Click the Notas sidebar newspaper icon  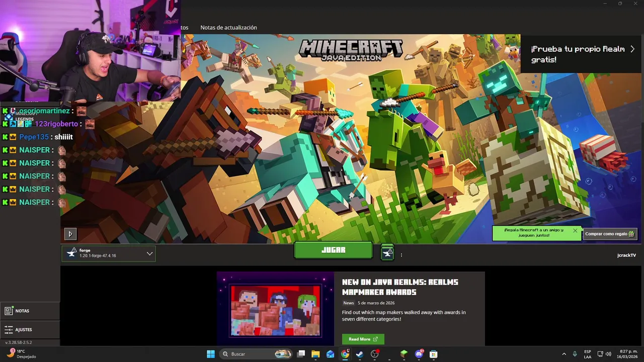(9, 311)
